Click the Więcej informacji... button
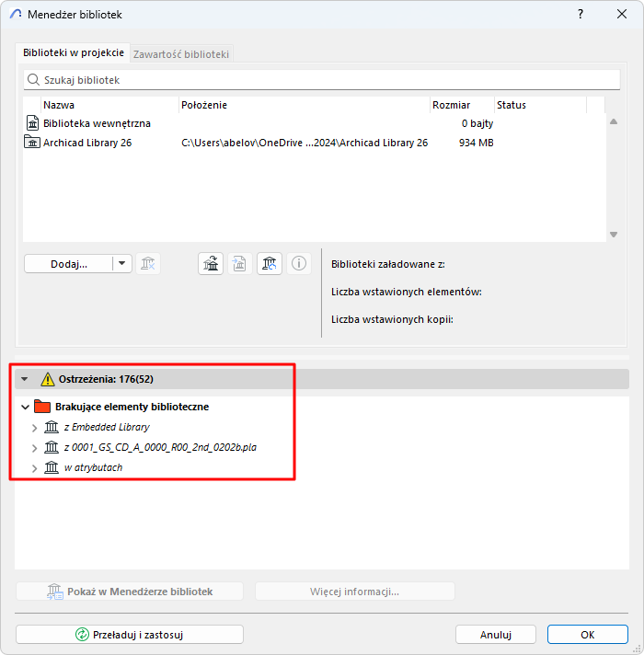The width and height of the screenshot is (644, 655). [354, 592]
